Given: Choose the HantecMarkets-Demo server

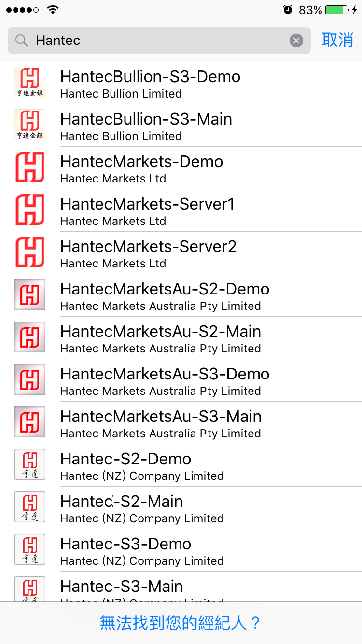Looking at the screenshot, I should point(181,168).
